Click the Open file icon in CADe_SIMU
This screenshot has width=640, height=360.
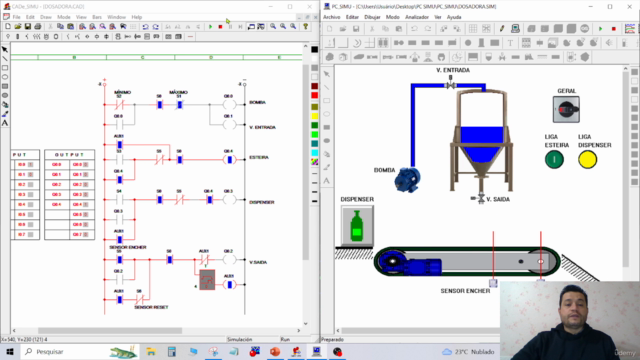click(x=18, y=27)
